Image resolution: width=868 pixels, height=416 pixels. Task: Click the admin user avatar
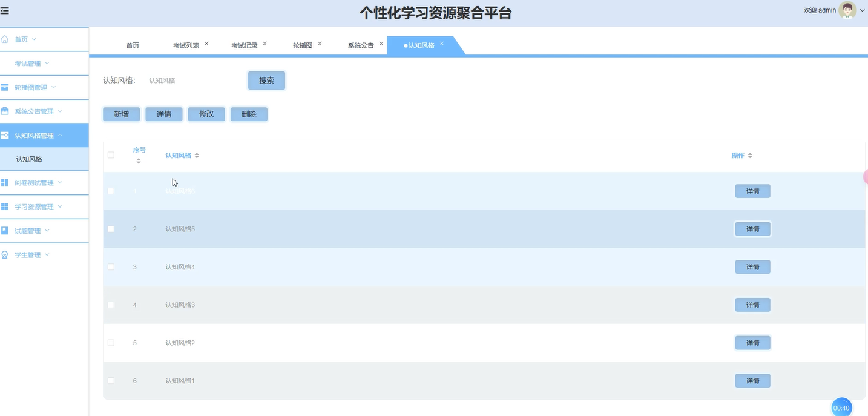pos(847,10)
